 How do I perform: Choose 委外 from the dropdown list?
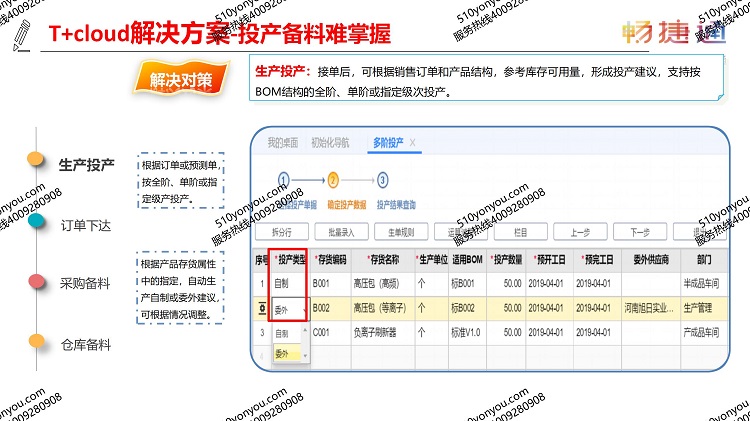[x=282, y=354]
